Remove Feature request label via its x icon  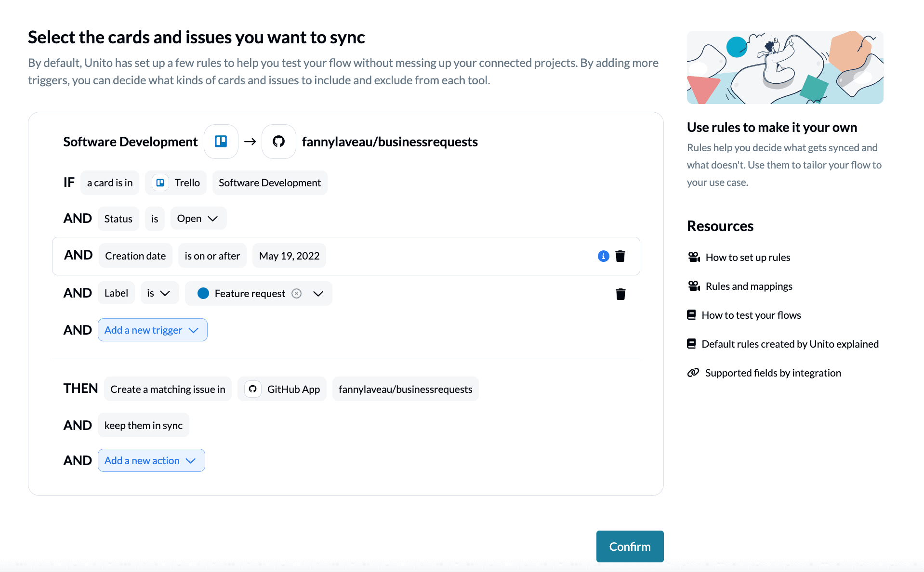tap(296, 293)
